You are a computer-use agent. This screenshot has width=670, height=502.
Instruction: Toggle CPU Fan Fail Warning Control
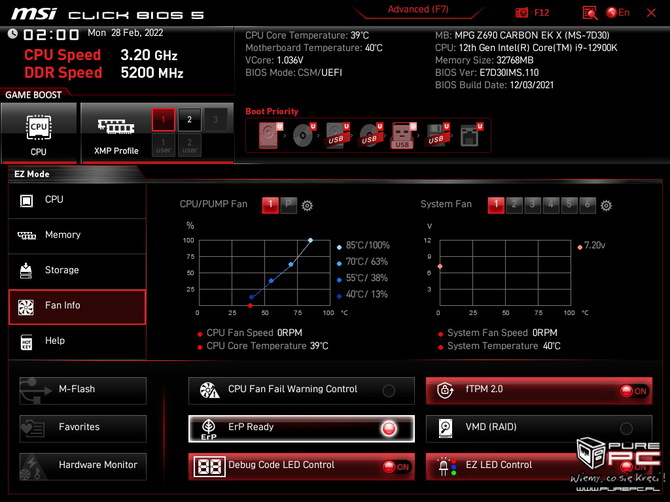[x=301, y=390]
